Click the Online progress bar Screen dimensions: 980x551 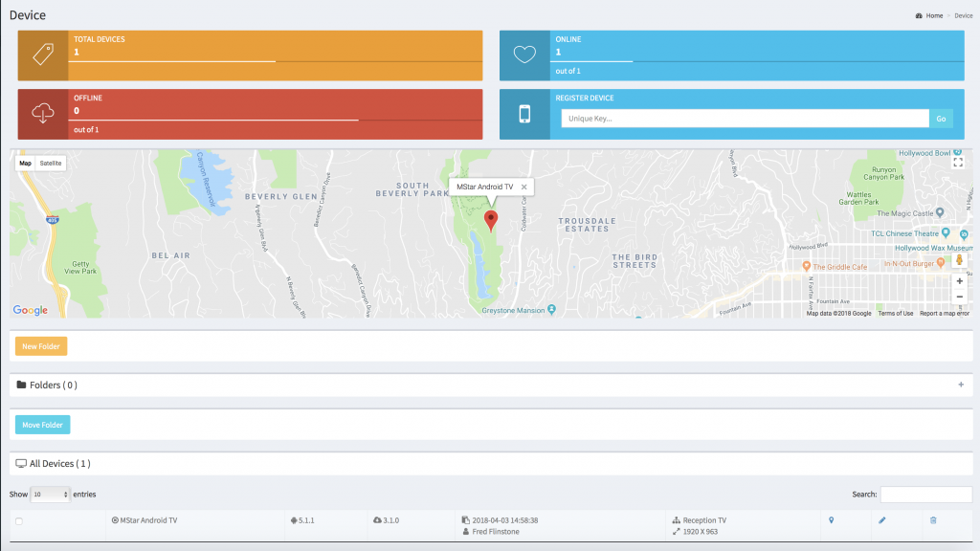757,61
